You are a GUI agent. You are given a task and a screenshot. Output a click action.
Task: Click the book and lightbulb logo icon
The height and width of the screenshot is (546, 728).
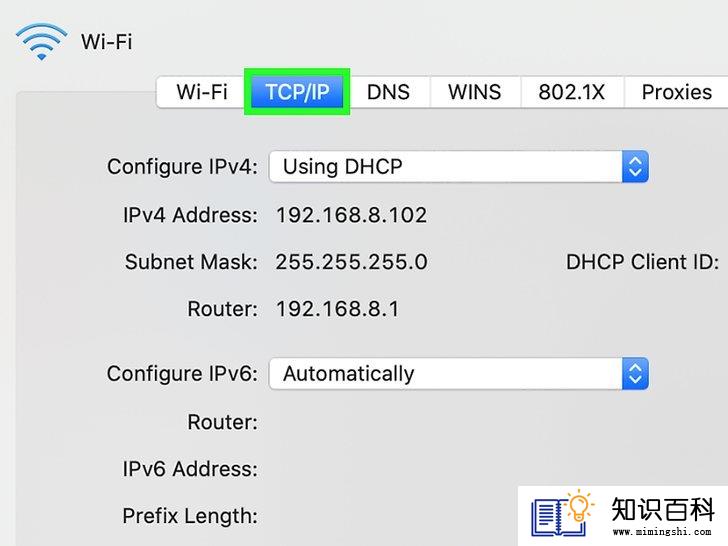[x=562, y=513]
